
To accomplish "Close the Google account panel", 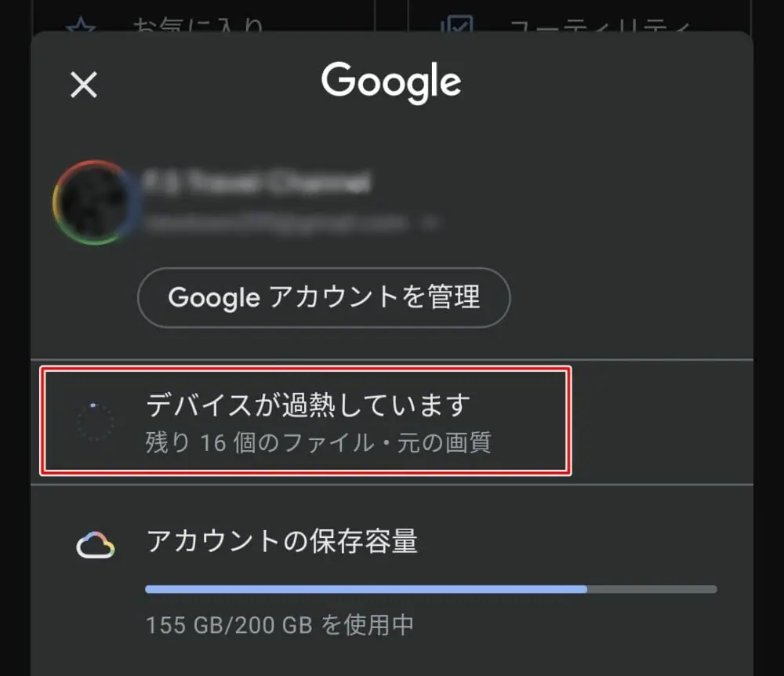I will point(84,84).
